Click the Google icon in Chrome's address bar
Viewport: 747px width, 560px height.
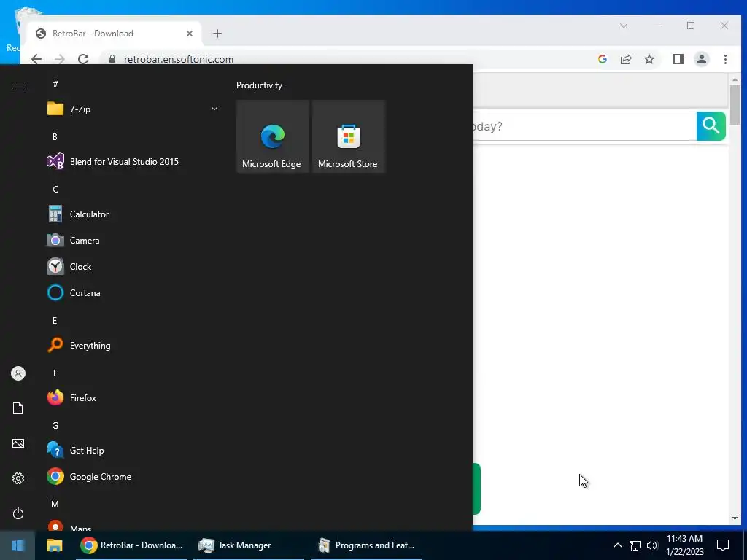pos(602,59)
